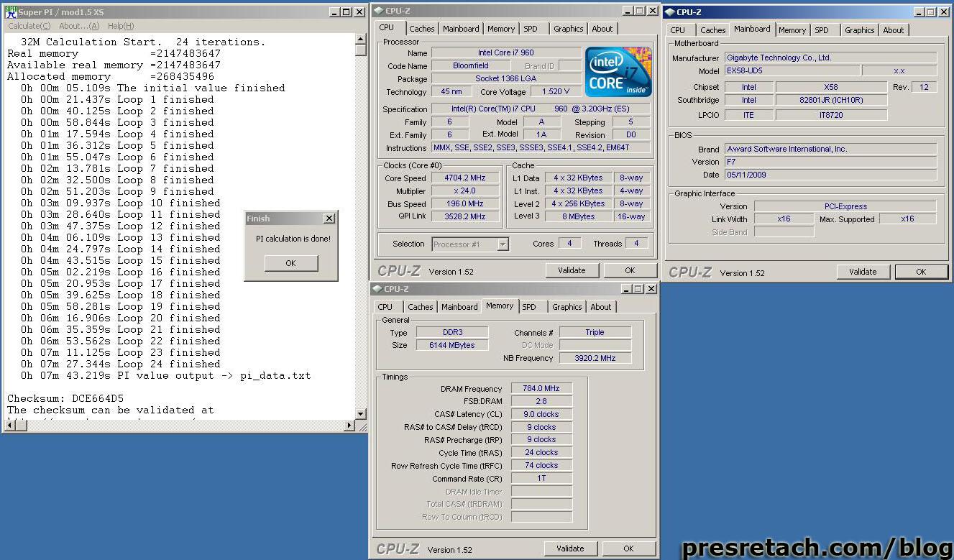Select the Mainboard tab in CPU window

coord(461,29)
